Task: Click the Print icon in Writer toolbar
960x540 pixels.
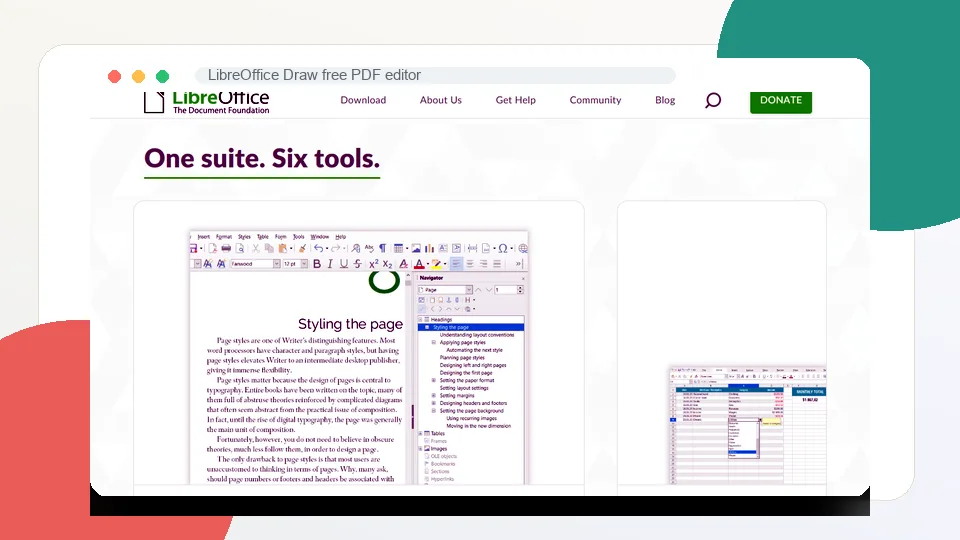Action: coord(226,248)
